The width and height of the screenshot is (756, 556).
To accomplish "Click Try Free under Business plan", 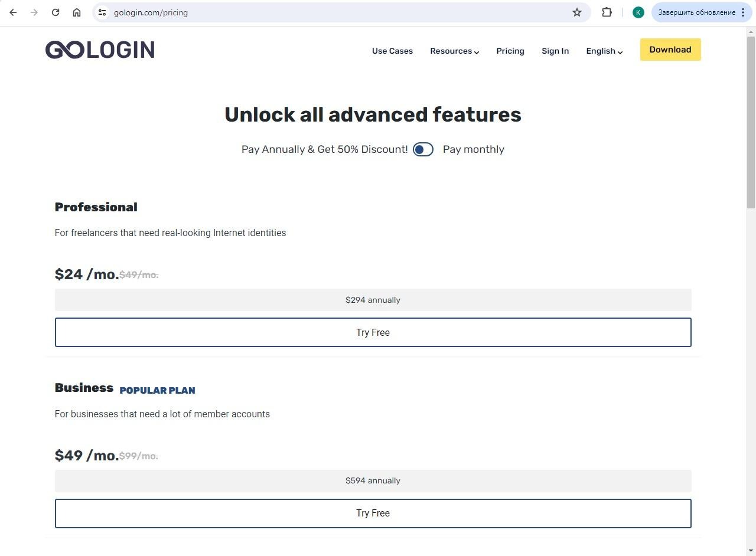I will tap(373, 514).
